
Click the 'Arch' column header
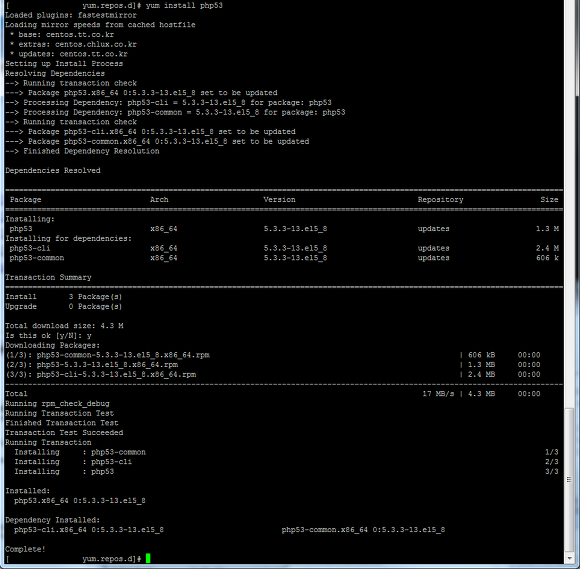click(x=159, y=200)
